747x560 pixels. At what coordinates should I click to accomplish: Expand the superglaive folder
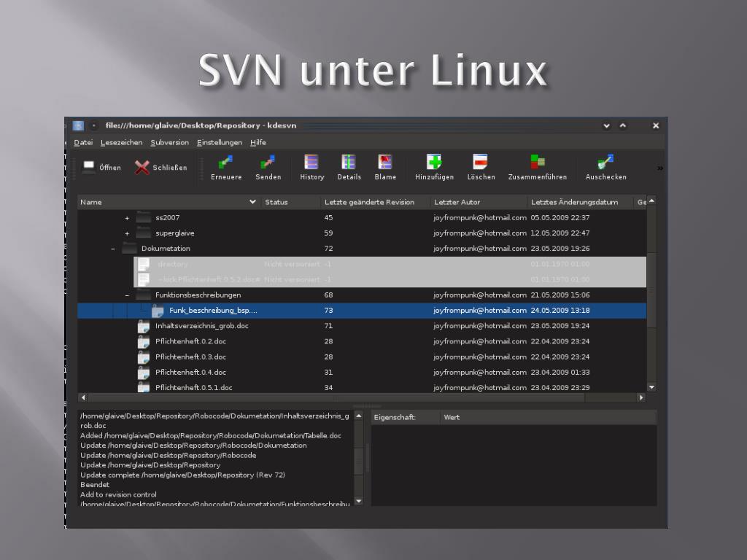point(127,233)
